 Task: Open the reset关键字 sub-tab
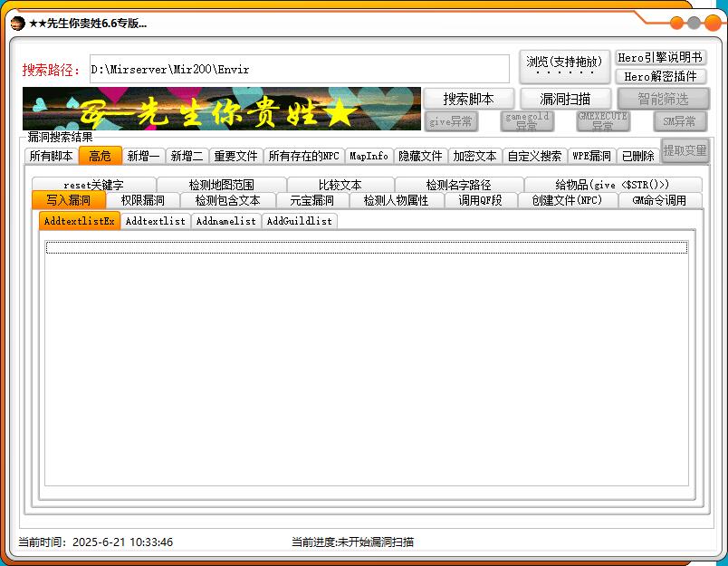[x=93, y=185]
